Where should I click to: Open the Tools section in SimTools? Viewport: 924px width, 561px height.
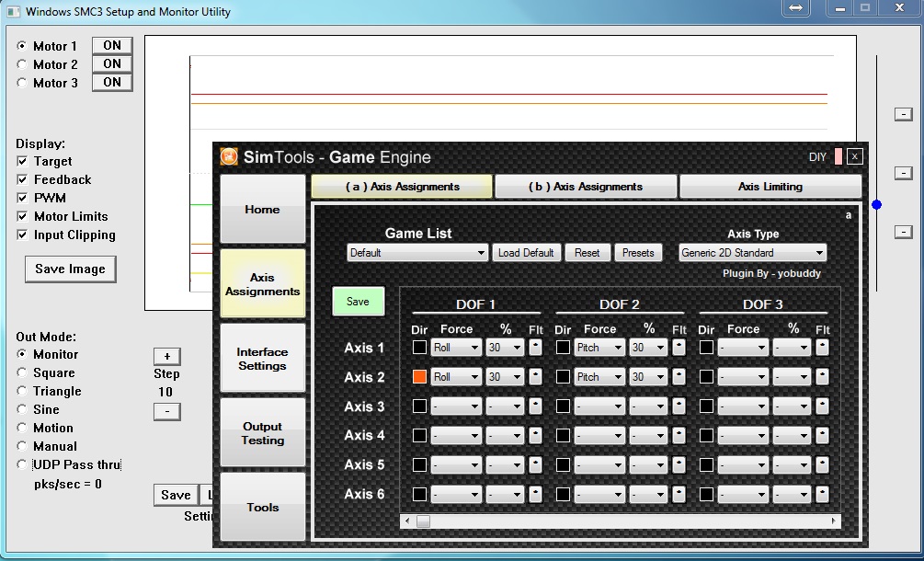tap(262, 507)
